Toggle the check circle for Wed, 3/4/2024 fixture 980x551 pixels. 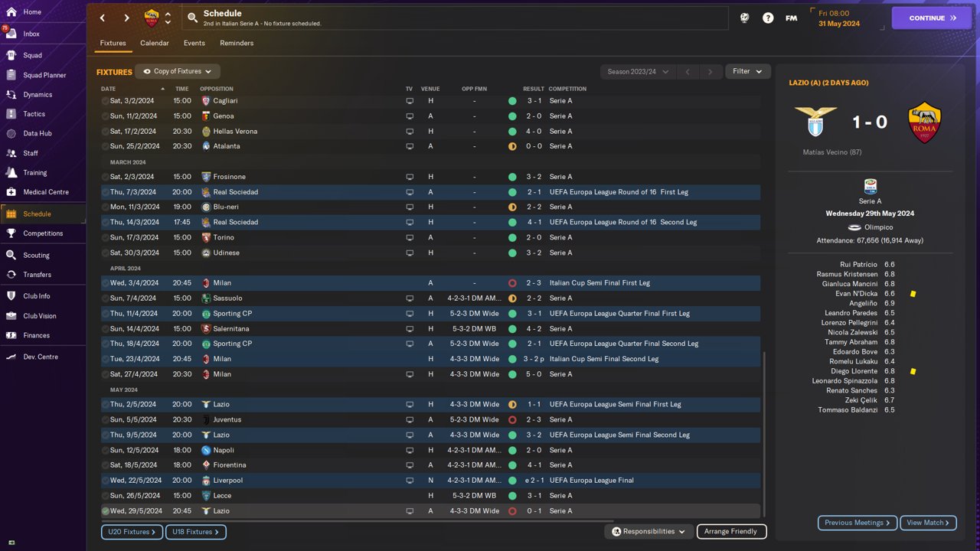click(x=106, y=283)
